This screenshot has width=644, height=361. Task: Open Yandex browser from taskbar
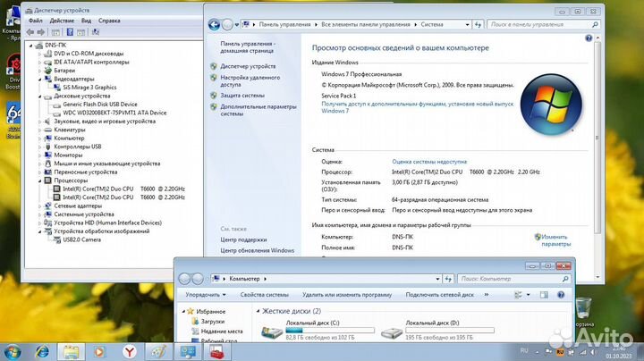pyautogui.click(x=130, y=352)
